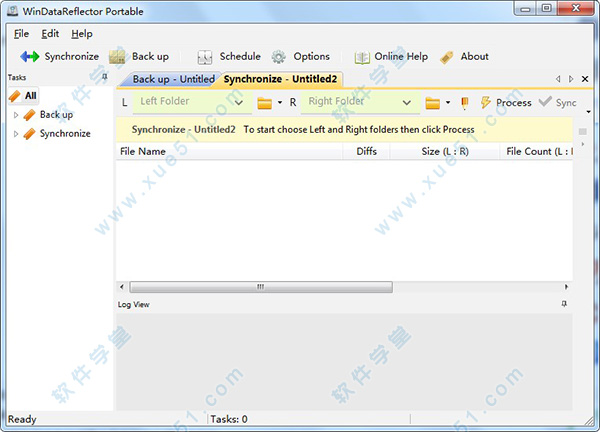Click the Back up toolbar icon
The height and width of the screenshot is (432, 600).
click(x=118, y=57)
